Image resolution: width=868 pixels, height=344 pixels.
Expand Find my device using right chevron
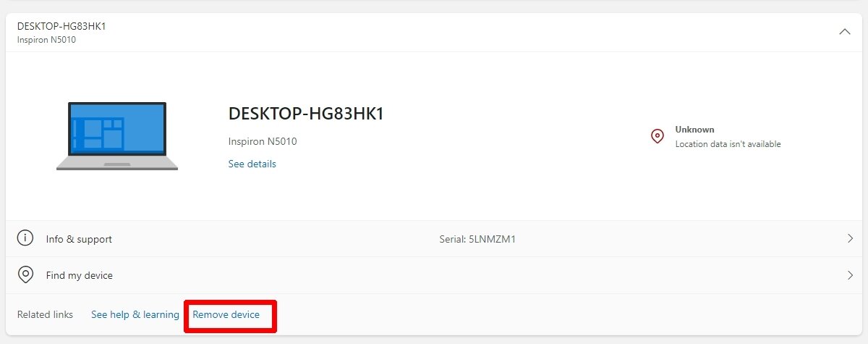[x=850, y=275]
